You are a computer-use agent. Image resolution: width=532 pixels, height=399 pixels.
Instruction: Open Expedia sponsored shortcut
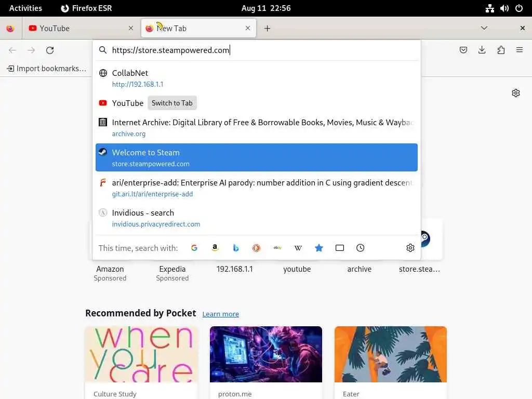172,273
